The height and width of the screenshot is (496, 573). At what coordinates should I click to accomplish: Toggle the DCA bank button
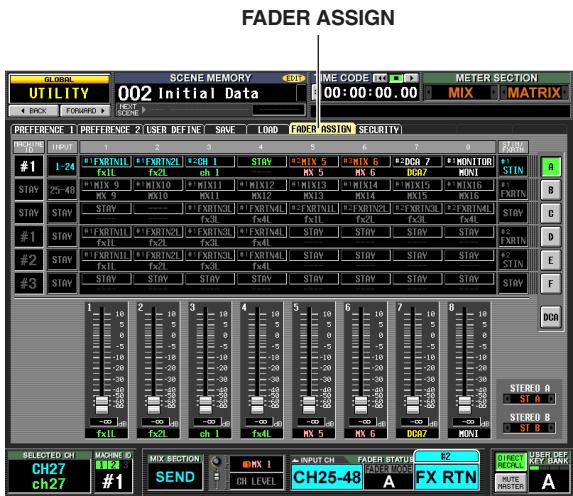pos(551,317)
